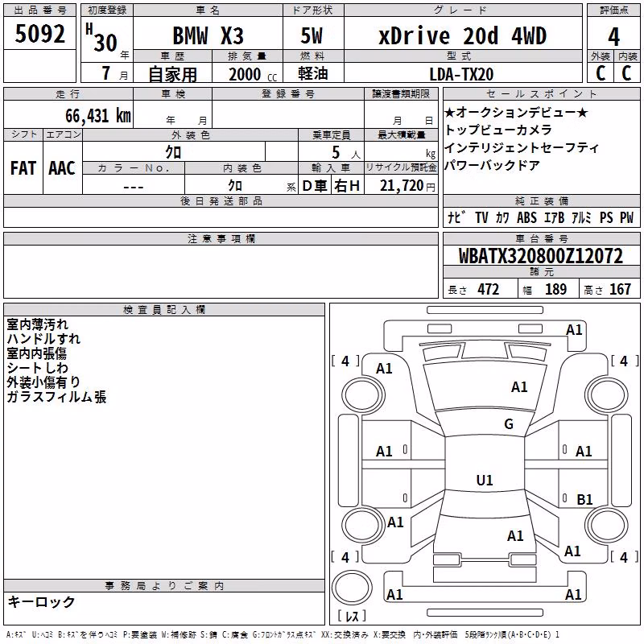Select the length value 472
644x644 pixels.
tap(489, 289)
